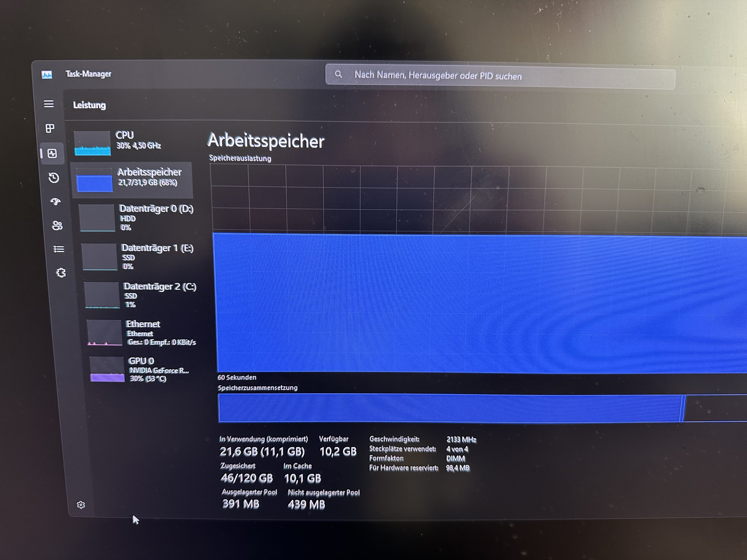This screenshot has height=560, width=747.
Task: Click the search magnifier icon
Action: point(338,74)
